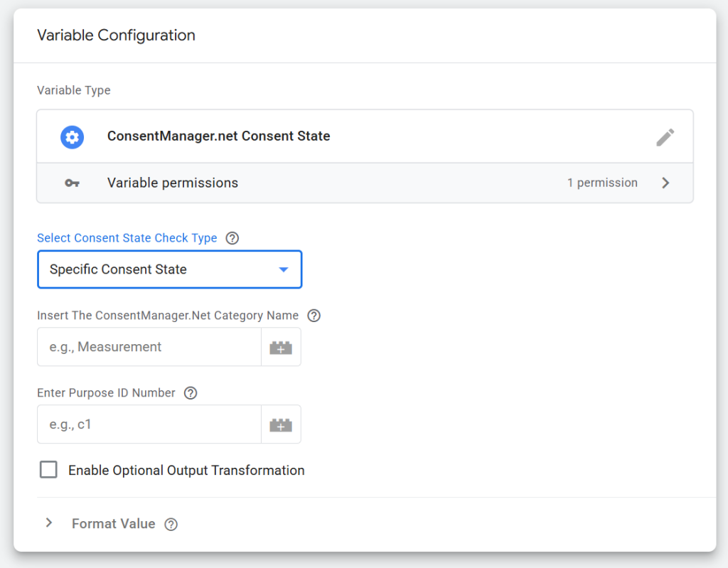Open the Variable permissions row
This screenshot has width=728, height=568.
coord(365,183)
